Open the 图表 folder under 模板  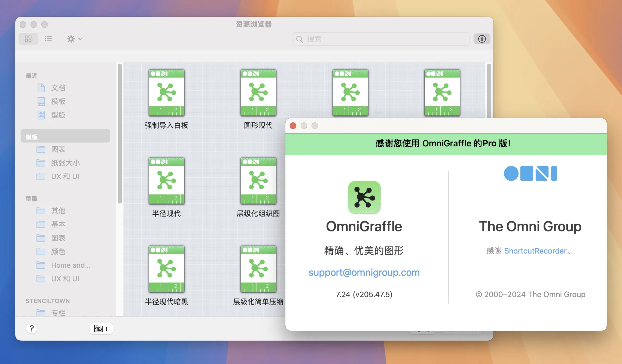(58, 149)
